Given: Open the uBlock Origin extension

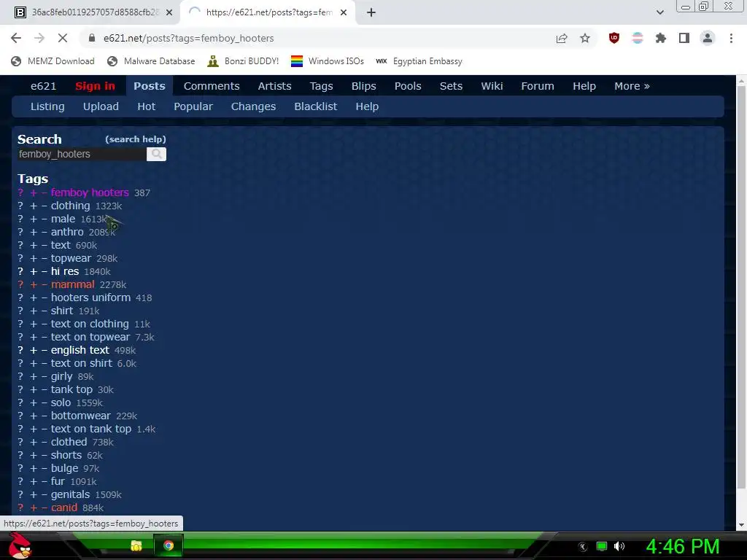Looking at the screenshot, I should pos(614,38).
